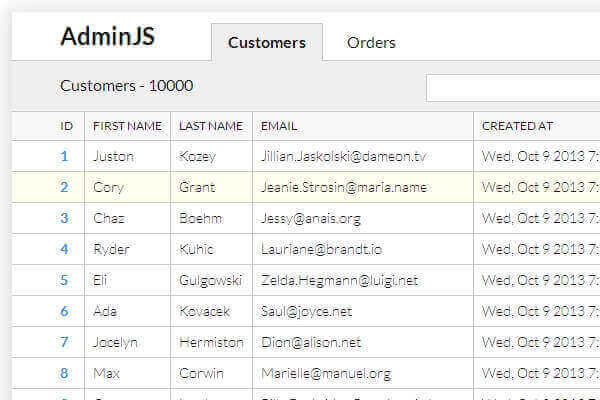Click email Jillian.Jaskolski@dameon.tv

[343, 156]
